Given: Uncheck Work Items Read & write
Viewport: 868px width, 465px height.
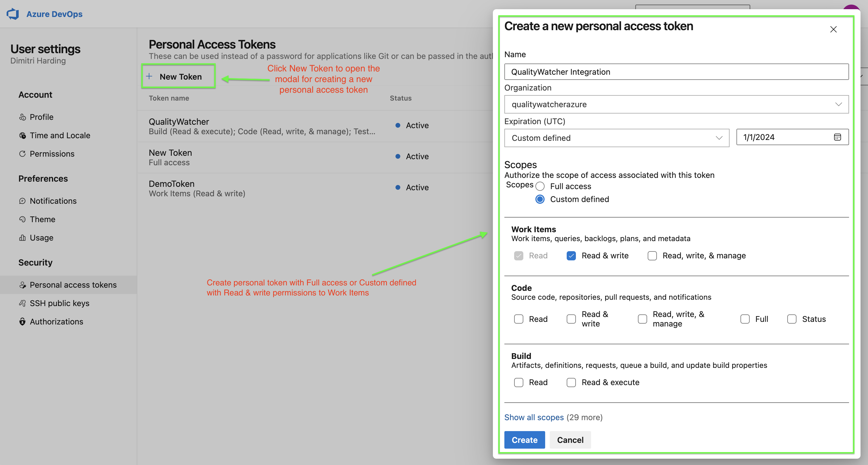Looking at the screenshot, I should pos(571,256).
